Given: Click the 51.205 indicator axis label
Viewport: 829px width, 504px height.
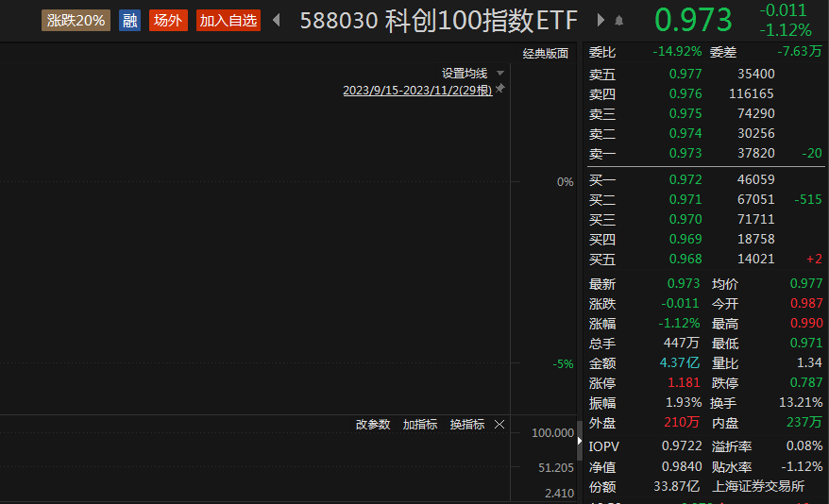Looking at the screenshot, I should [x=556, y=467].
